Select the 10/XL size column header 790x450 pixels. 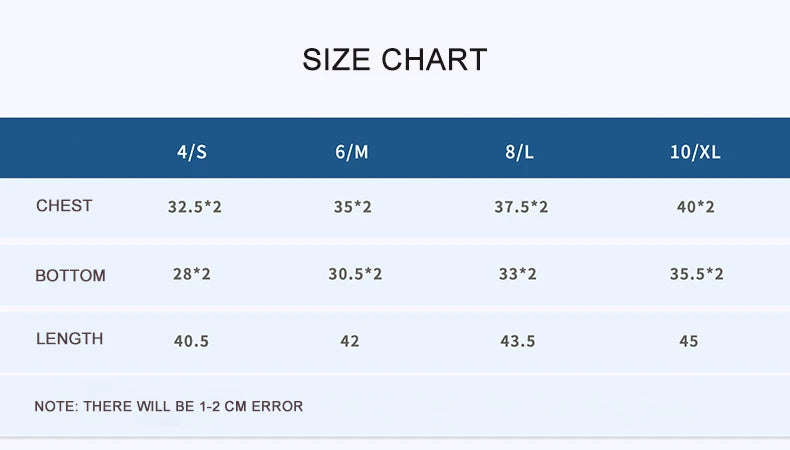[695, 152]
